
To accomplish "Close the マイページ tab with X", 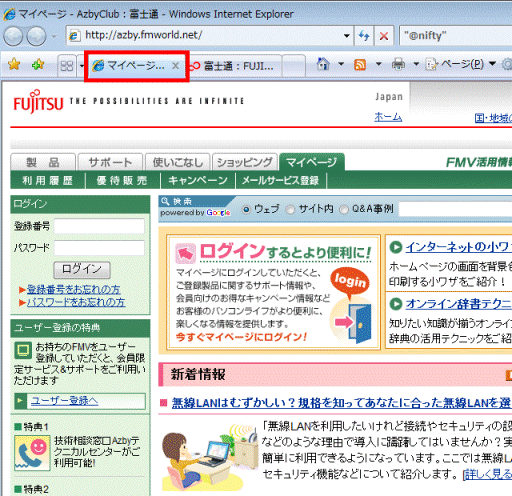I will (176, 66).
